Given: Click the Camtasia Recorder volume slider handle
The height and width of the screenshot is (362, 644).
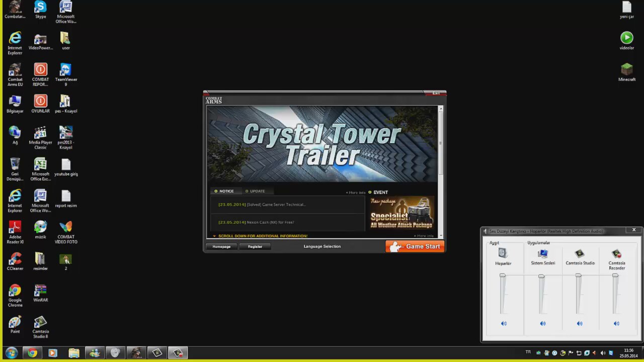Looking at the screenshot, I should (x=615, y=276).
